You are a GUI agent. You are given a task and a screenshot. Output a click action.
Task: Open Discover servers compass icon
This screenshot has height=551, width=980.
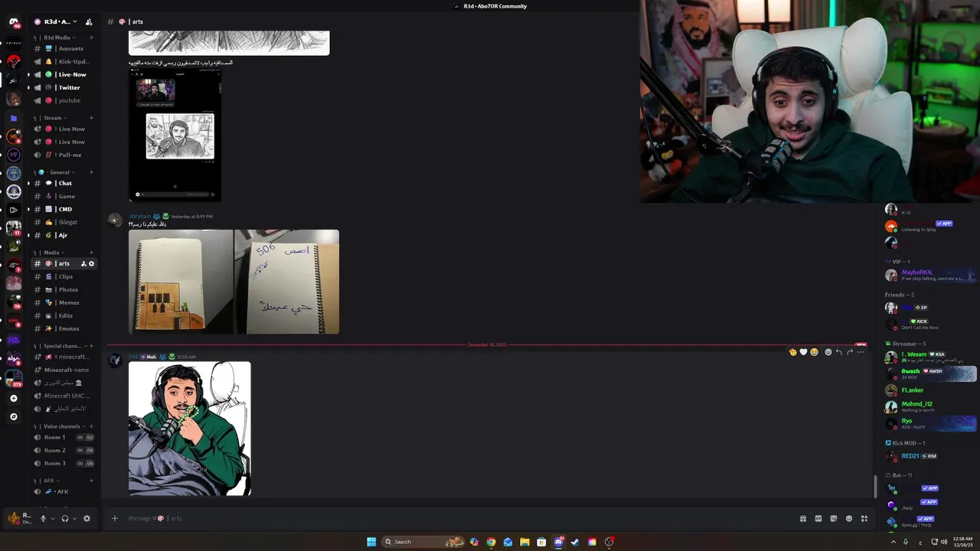[x=13, y=416]
